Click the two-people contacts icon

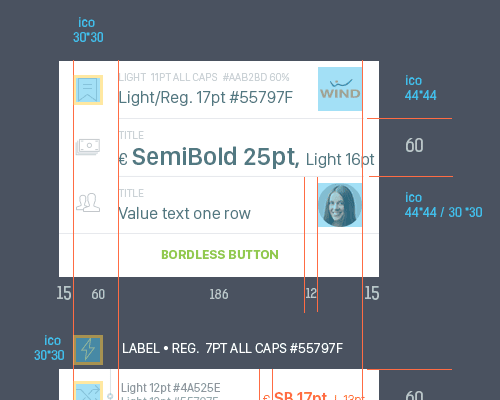click(88, 203)
